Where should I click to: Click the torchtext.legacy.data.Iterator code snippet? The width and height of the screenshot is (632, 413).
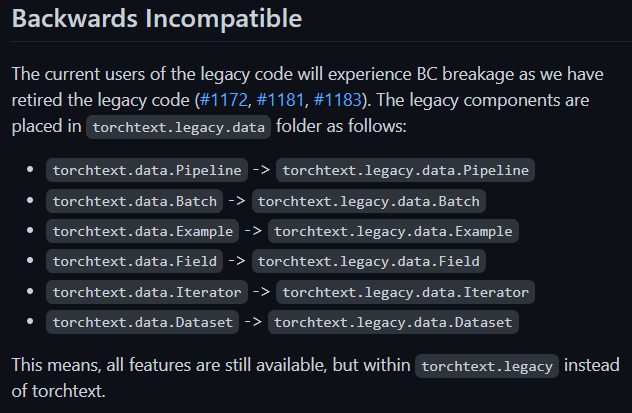pyautogui.click(x=405, y=292)
